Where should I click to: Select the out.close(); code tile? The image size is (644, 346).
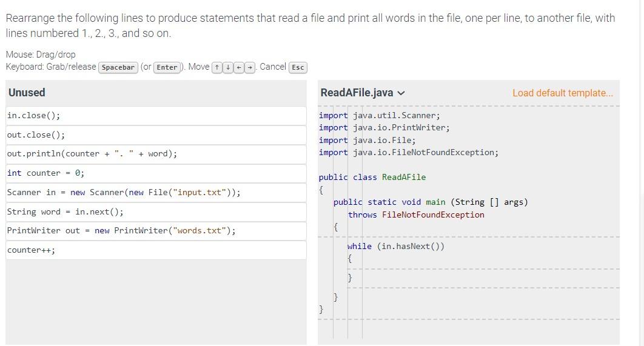[x=156, y=135]
